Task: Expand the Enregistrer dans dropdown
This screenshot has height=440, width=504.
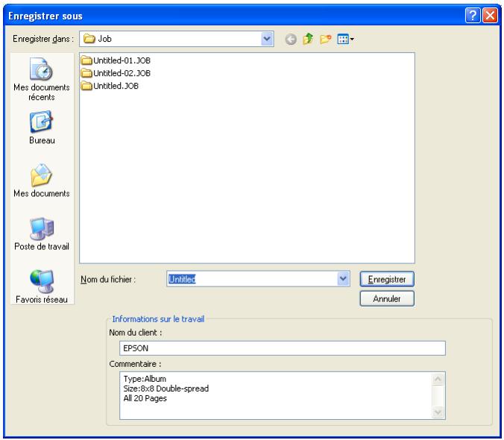Action: point(267,39)
